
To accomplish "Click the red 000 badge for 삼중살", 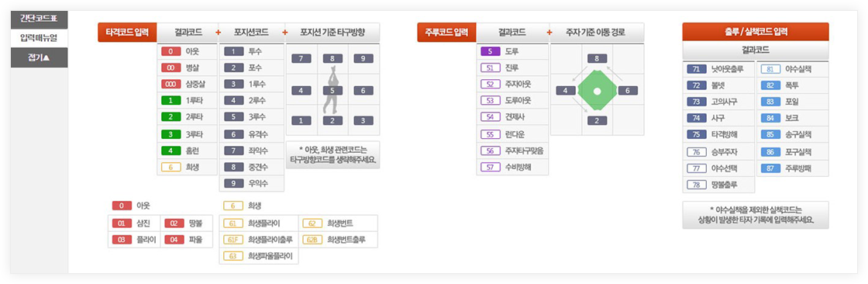I will [x=171, y=85].
